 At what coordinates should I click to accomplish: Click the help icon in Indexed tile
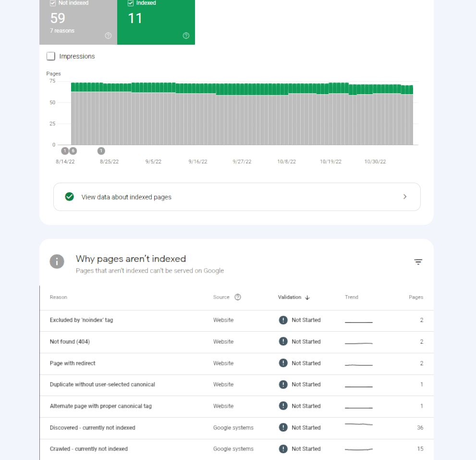click(186, 36)
